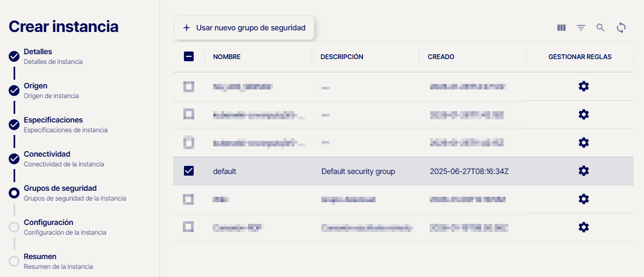Viewport: 644px width, 277px height.
Task: Open the filter list icon
Action: coord(581,28)
